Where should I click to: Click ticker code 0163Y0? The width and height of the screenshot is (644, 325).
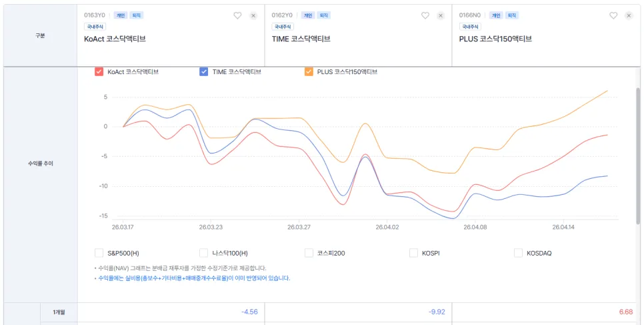pyautogui.click(x=95, y=15)
